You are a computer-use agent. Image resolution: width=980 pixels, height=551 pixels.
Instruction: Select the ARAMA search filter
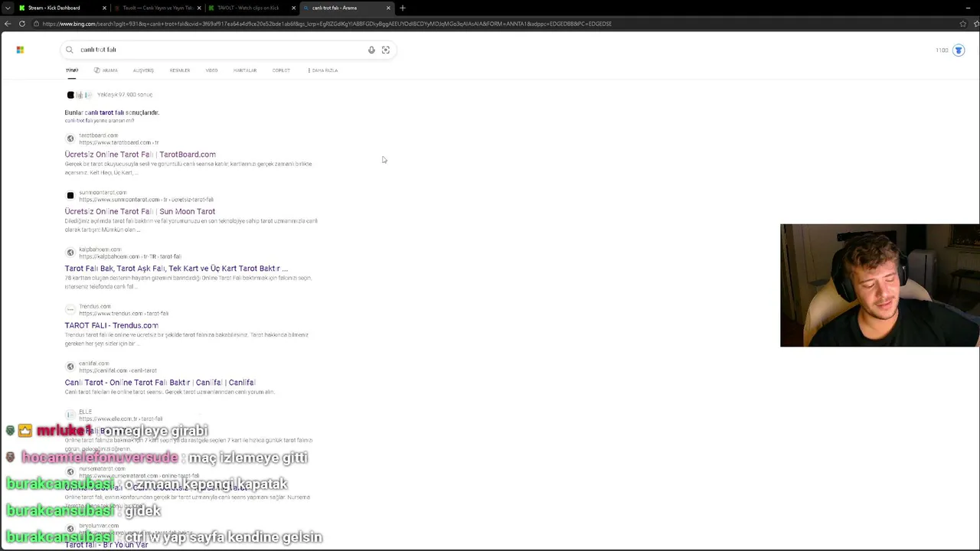point(106,70)
